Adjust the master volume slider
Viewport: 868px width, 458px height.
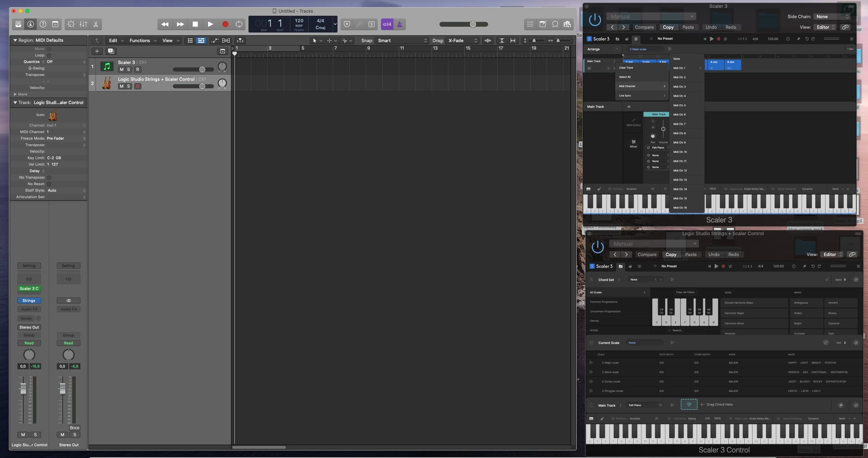coord(472,24)
